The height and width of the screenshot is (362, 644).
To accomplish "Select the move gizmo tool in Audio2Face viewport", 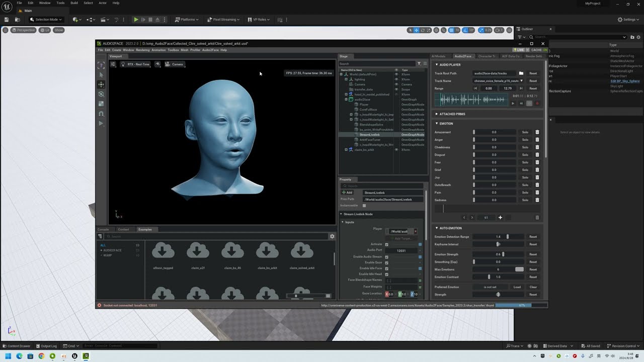I will tap(101, 84).
